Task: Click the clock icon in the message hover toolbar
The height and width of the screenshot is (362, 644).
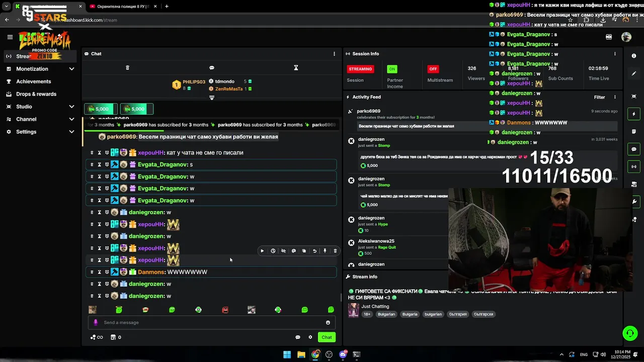Action: (273, 251)
